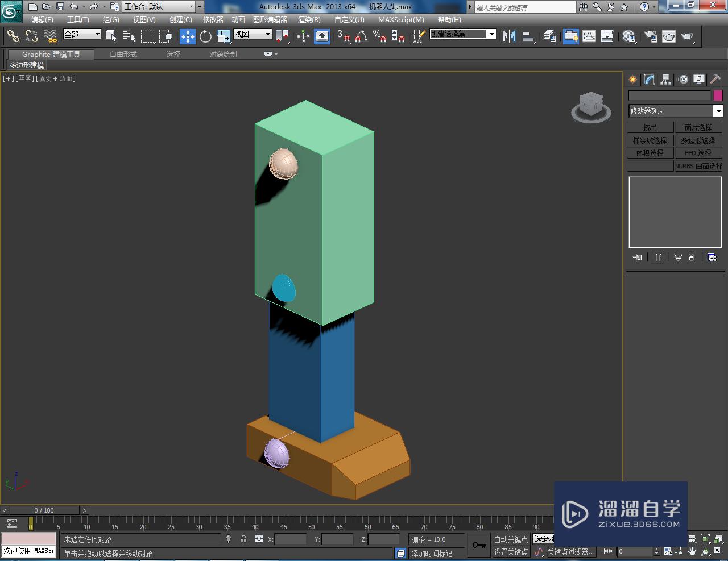Activate the Select Object tool
The width and height of the screenshot is (728, 561).
point(111,36)
